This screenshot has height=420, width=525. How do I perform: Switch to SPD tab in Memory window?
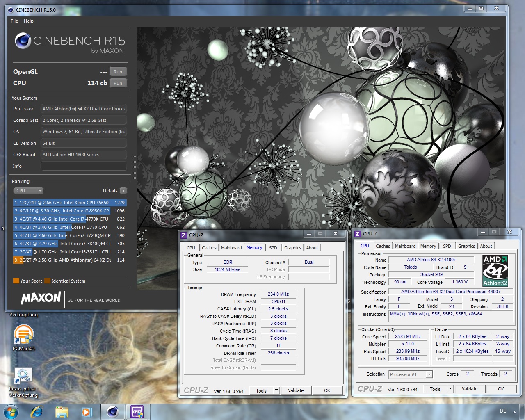coord(273,248)
